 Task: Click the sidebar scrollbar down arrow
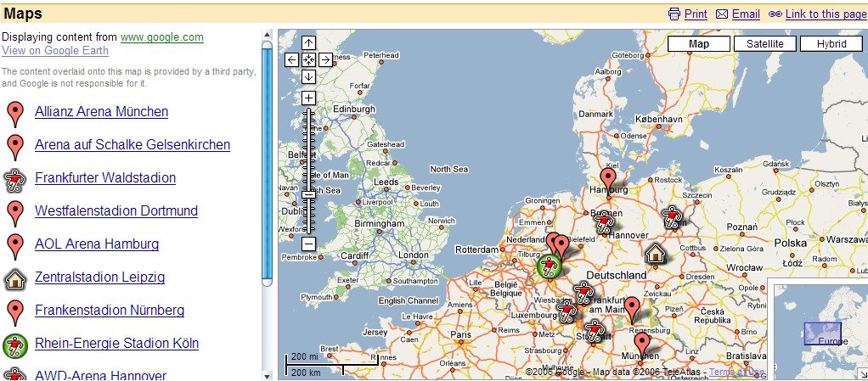coord(267,375)
